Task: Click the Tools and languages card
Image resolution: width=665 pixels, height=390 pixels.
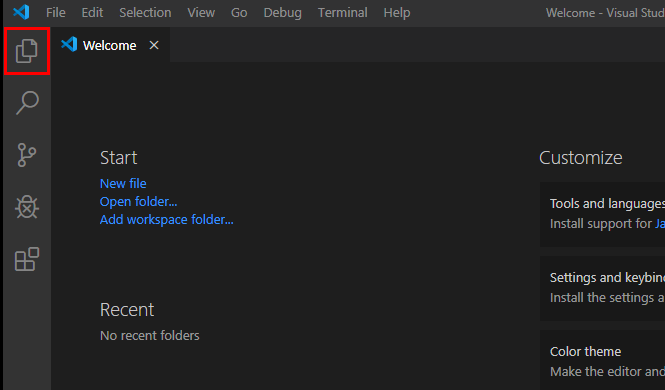Action: (602, 214)
